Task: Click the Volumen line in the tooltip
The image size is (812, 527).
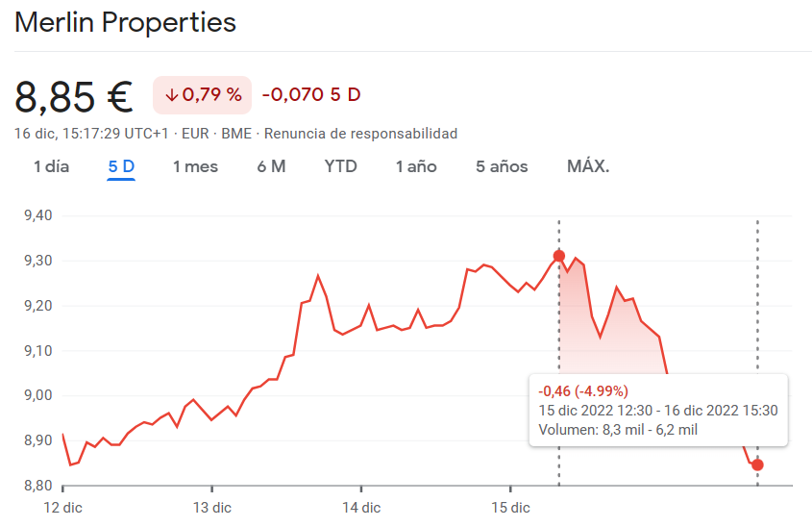Action: click(x=618, y=430)
